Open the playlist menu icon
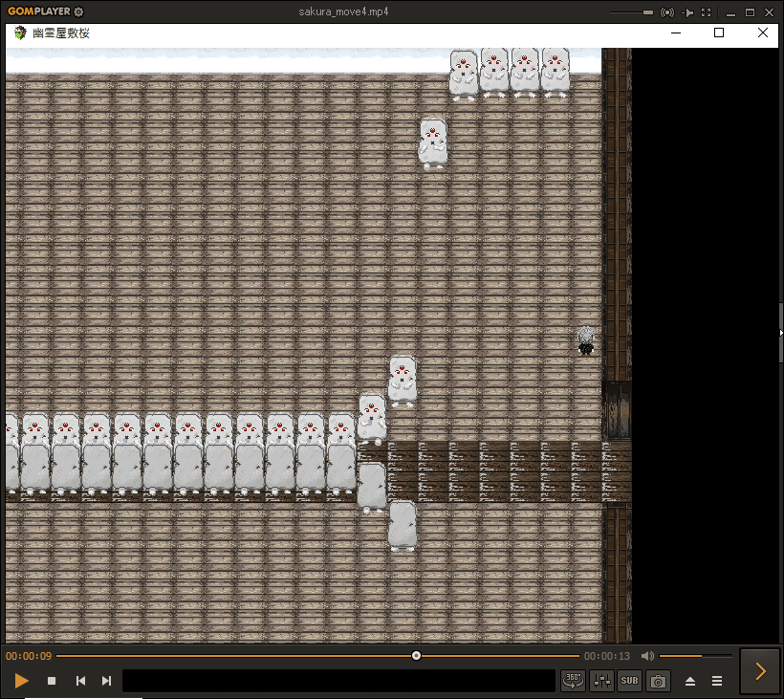The image size is (784, 699). coord(717,681)
